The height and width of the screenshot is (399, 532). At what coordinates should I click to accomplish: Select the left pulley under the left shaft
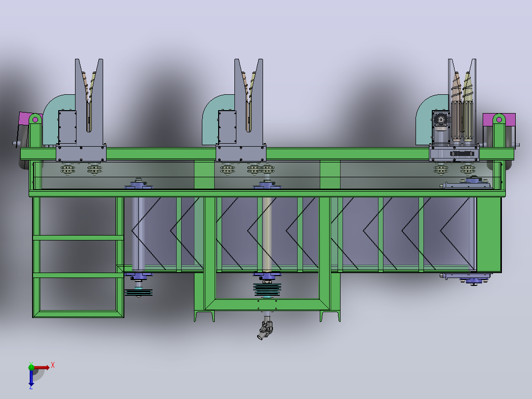tap(138, 292)
